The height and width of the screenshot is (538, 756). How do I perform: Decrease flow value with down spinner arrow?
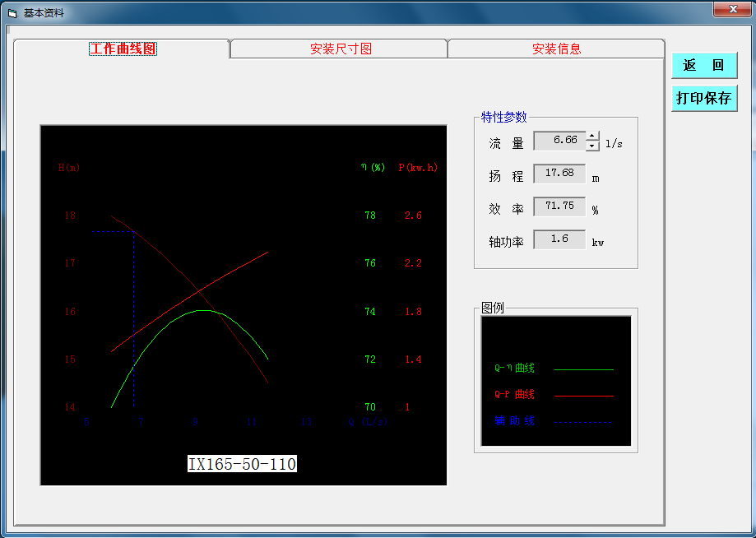pyautogui.click(x=592, y=146)
